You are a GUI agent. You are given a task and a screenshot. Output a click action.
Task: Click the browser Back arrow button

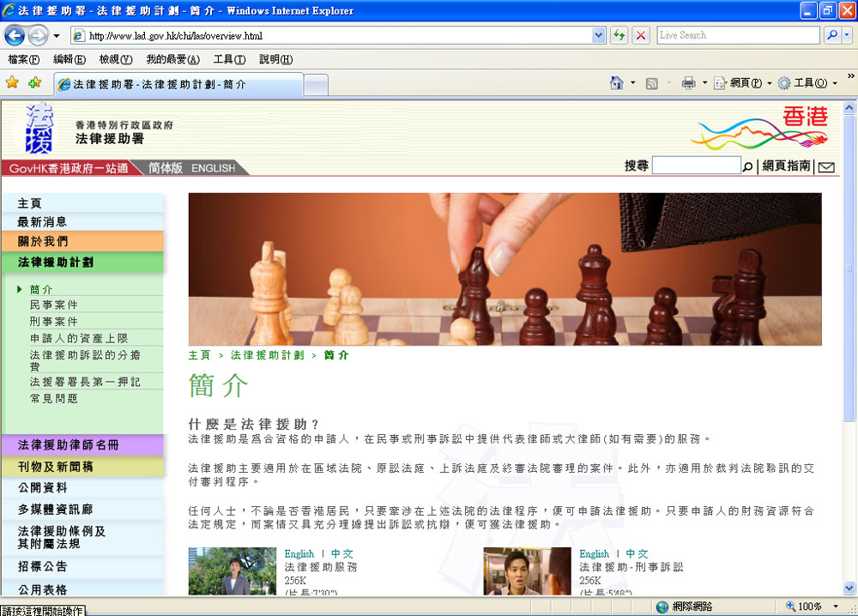point(15,35)
